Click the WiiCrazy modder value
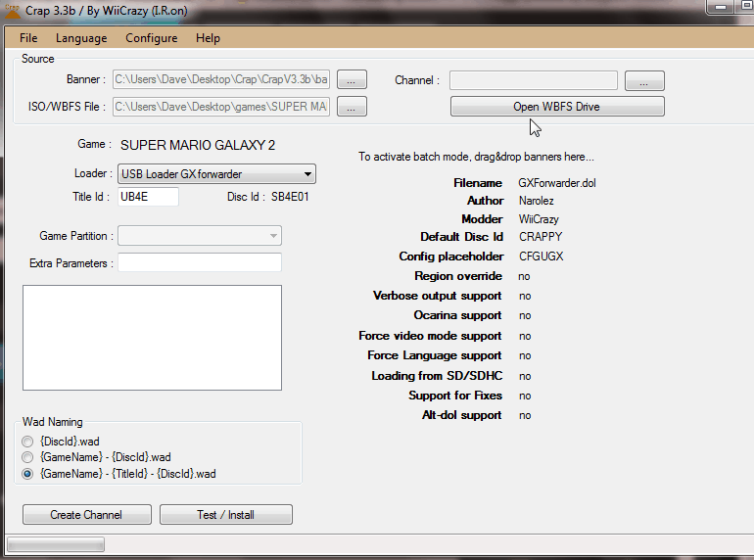Image resolution: width=754 pixels, height=560 pixels. pyautogui.click(x=539, y=219)
